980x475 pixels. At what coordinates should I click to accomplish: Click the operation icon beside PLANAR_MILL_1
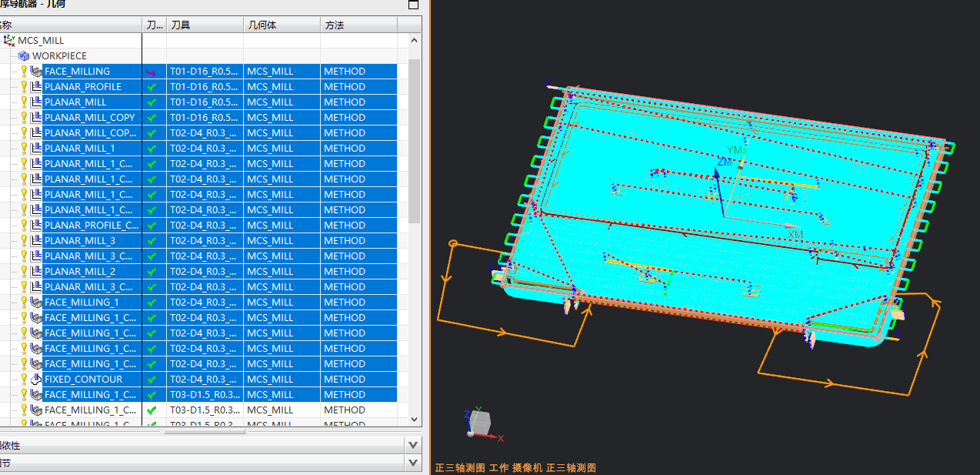click(x=36, y=148)
